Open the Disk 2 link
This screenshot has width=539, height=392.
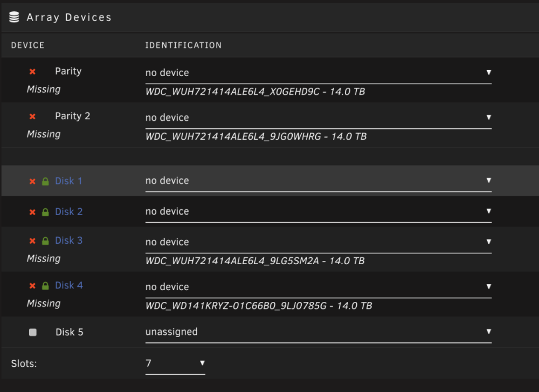(69, 211)
